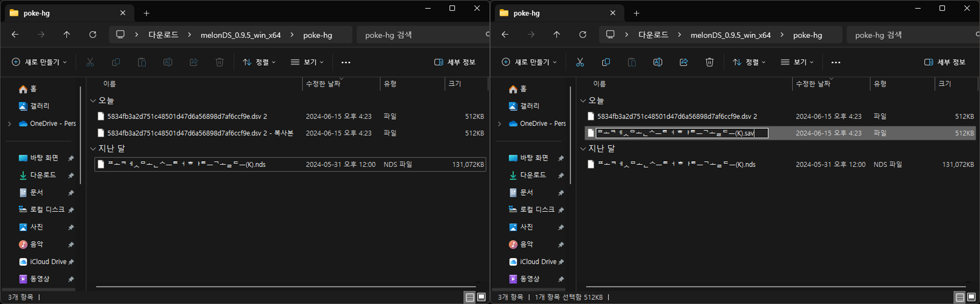Click the Delete trash icon in the right window

coord(709,62)
